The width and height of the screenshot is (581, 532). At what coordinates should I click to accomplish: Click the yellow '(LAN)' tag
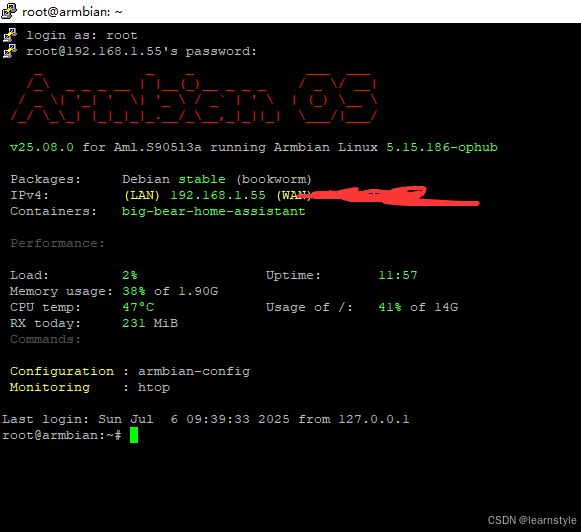[x=142, y=195]
